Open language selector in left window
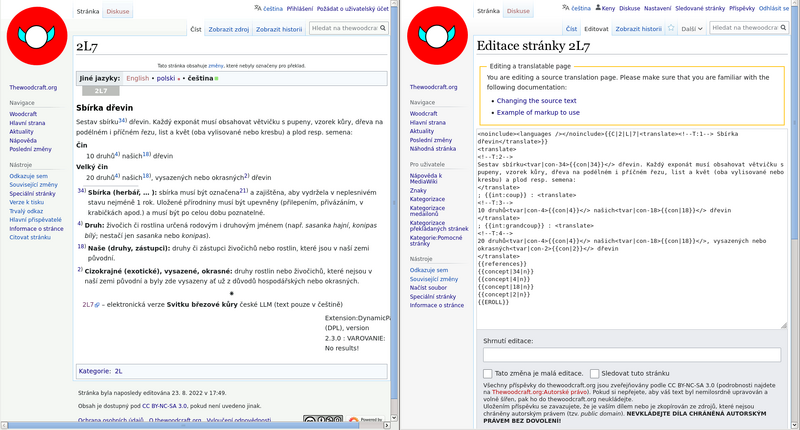Viewport: 800px width, 430px height. pos(268,8)
